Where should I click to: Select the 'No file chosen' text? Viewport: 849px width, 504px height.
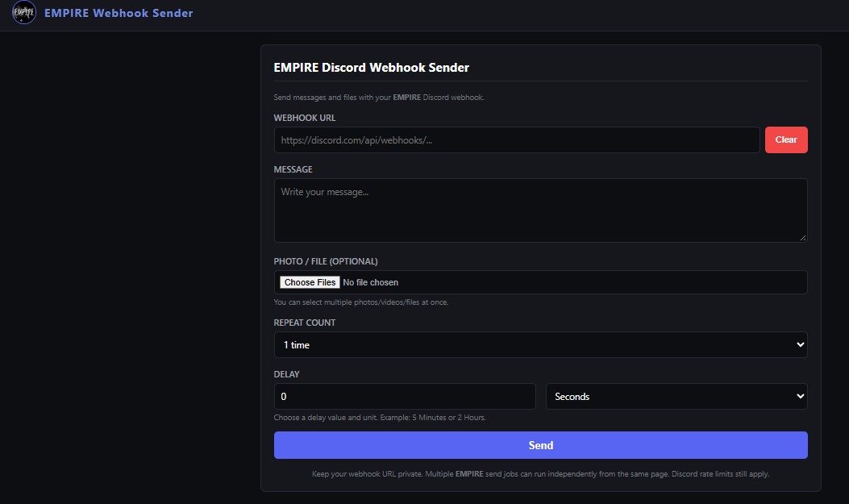click(x=370, y=282)
